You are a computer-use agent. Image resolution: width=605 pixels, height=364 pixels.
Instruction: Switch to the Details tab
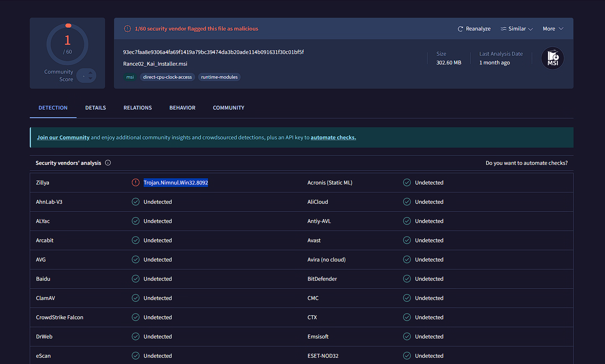(95, 108)
